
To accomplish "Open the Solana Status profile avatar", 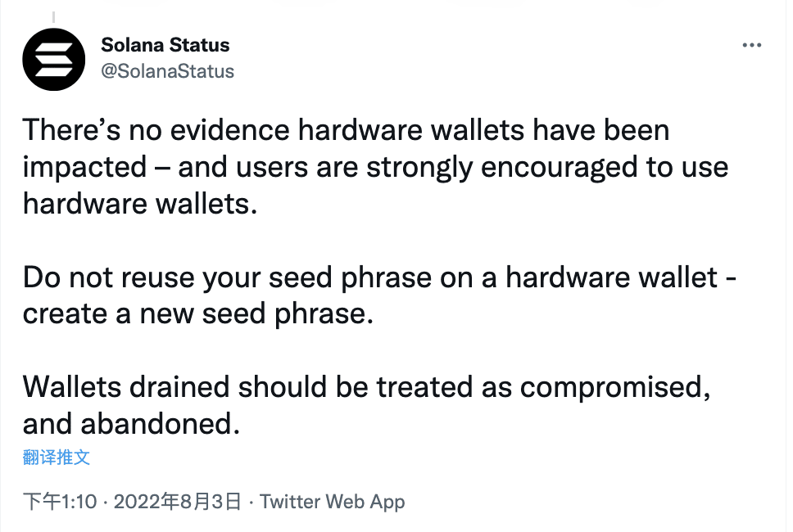I will click(53, 60).
